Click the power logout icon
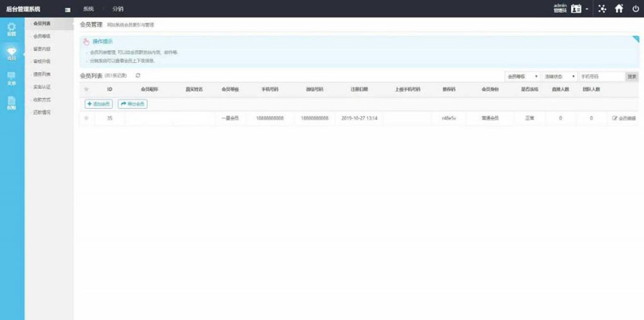Screen dimensions: 644x320 pos(636,8)
